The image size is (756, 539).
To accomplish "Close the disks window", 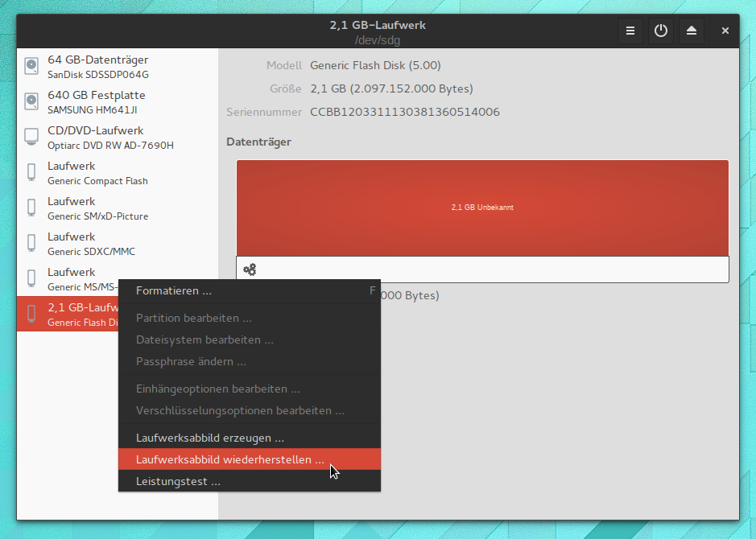I will 725,31.
